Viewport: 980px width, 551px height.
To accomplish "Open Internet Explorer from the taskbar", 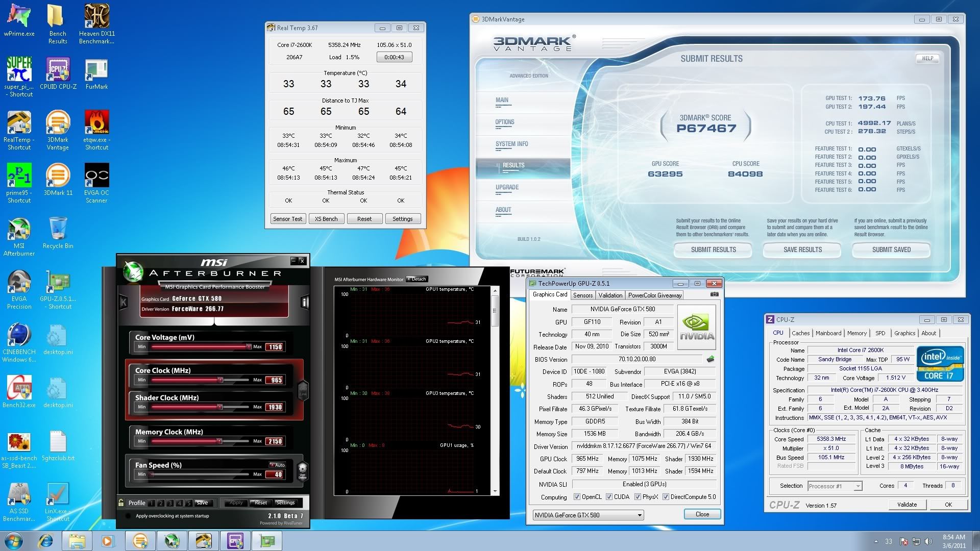I will coord(46,541).
